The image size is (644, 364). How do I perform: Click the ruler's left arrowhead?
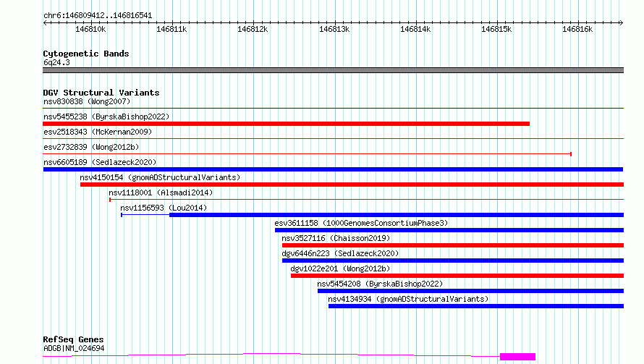46,22
